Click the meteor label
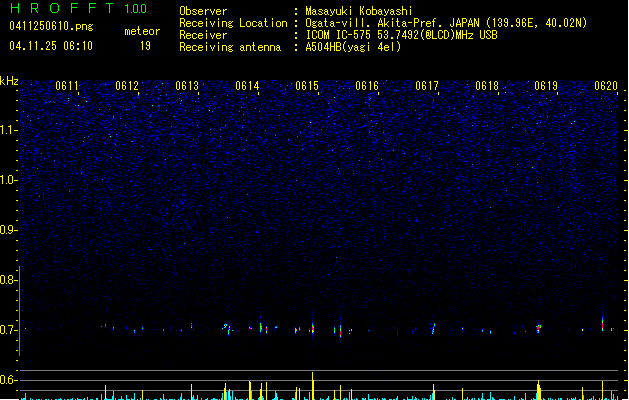 [x=142, y=31]
